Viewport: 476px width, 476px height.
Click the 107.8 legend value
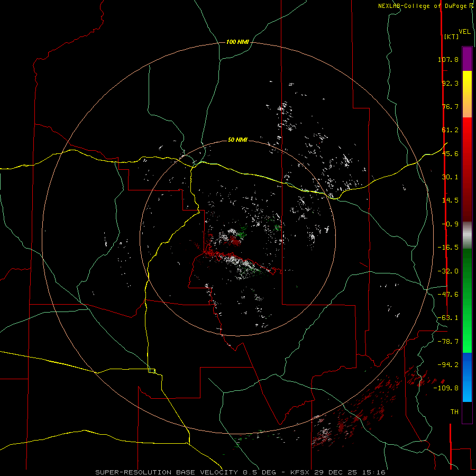[448, 59]
